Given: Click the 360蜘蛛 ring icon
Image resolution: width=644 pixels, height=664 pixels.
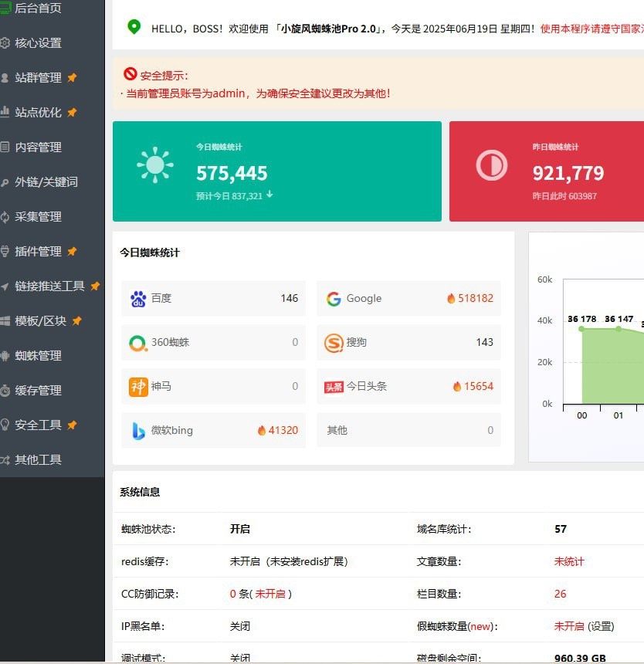Looking at the screenshot, I should click(x=137, y=343).
